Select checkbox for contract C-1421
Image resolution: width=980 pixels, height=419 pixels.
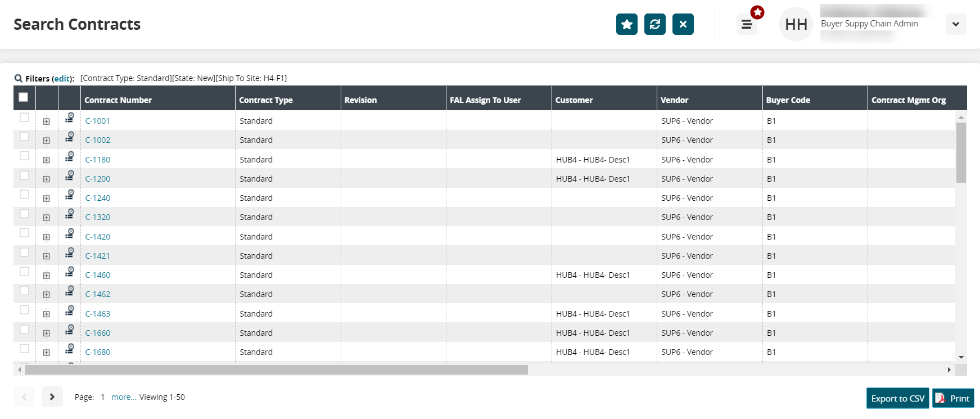pos(24,253)
